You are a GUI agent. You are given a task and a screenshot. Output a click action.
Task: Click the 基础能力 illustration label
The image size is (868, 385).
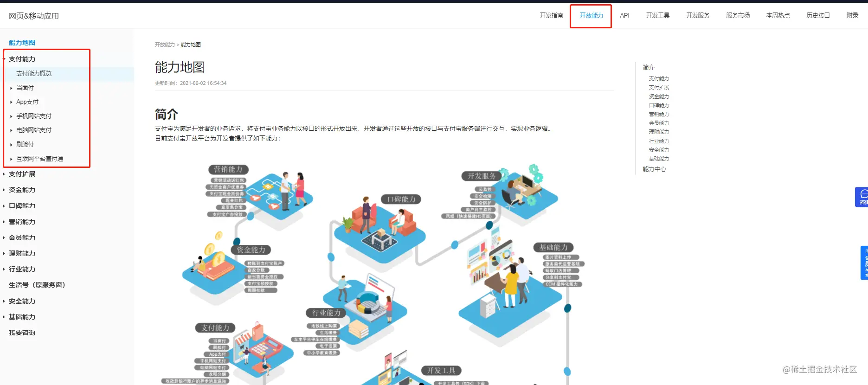click(553, 247)
